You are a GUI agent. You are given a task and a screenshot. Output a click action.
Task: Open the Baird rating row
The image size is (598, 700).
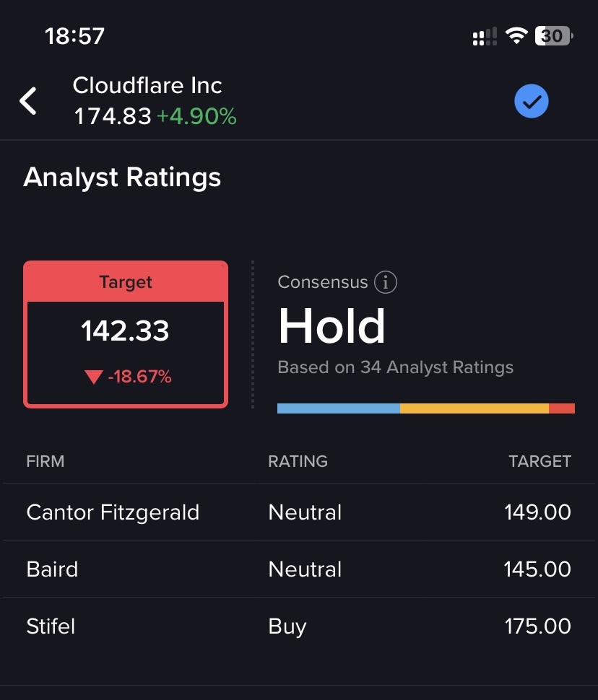pos(299,569)
